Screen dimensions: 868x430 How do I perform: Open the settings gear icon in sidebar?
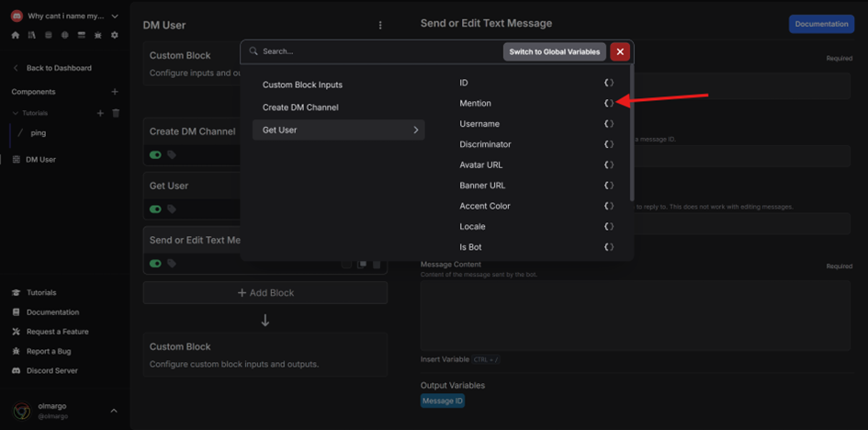point(115,35)
